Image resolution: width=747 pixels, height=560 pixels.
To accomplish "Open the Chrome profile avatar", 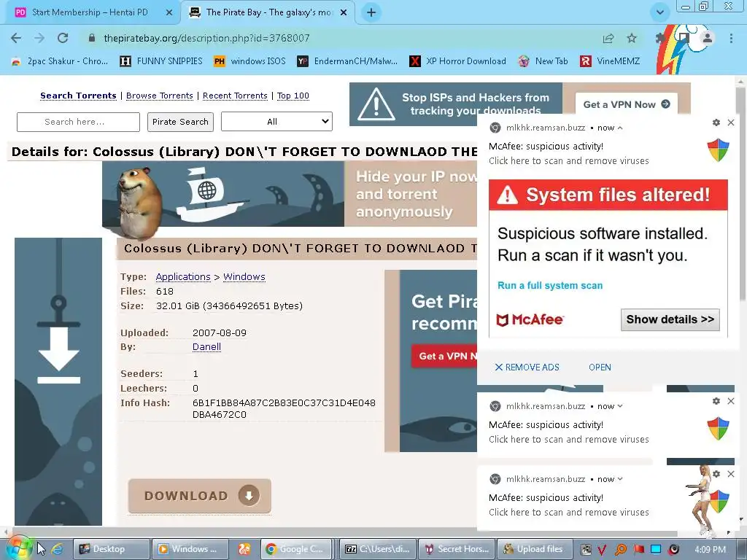I will pyautogui.click(x=708, y=38).
